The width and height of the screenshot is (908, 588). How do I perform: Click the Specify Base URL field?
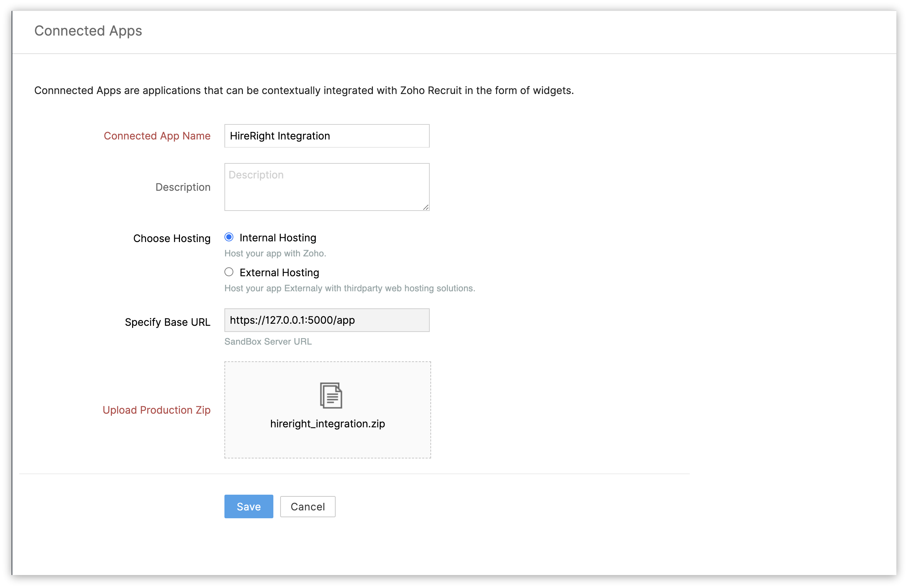(327, 320)
